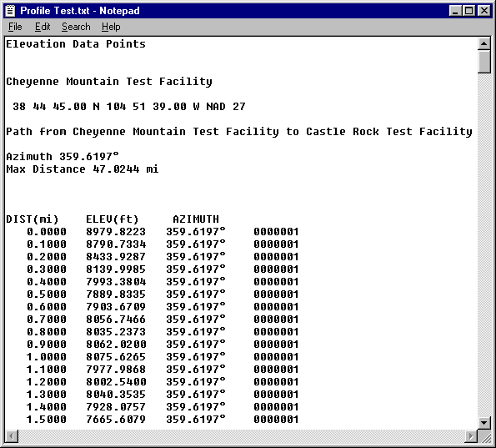Close the Profile Test.txt window
Viewport: 496px width, 448px height.
click(483, 11)
